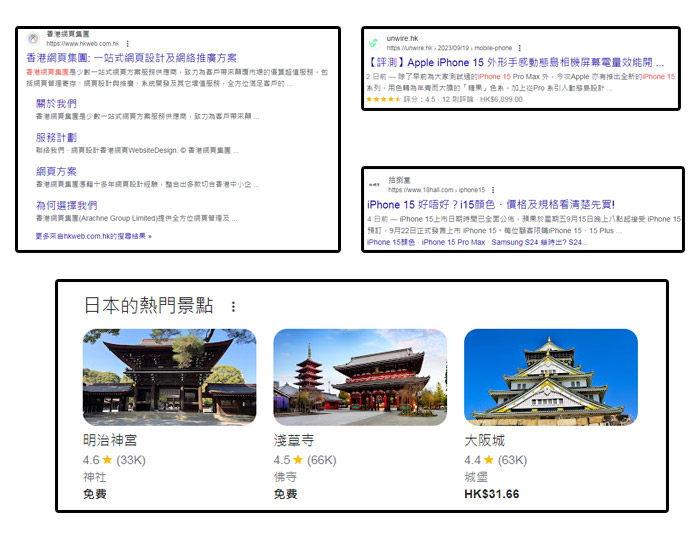700x541 pixels.
Task: Select the 大阪城 attraction name
Action: tap(484, 441)
